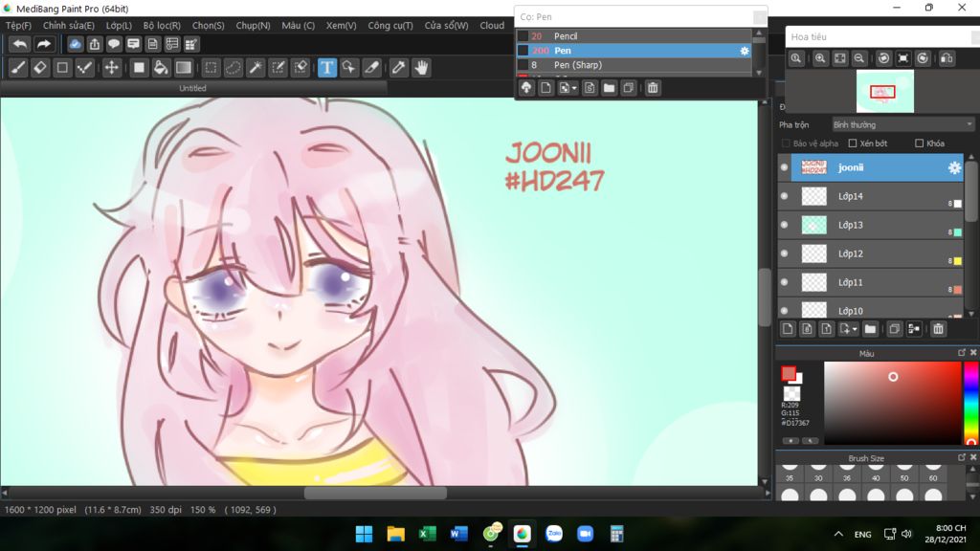
Task: Fit canvas to Navigator window
Action: [840, 58]
